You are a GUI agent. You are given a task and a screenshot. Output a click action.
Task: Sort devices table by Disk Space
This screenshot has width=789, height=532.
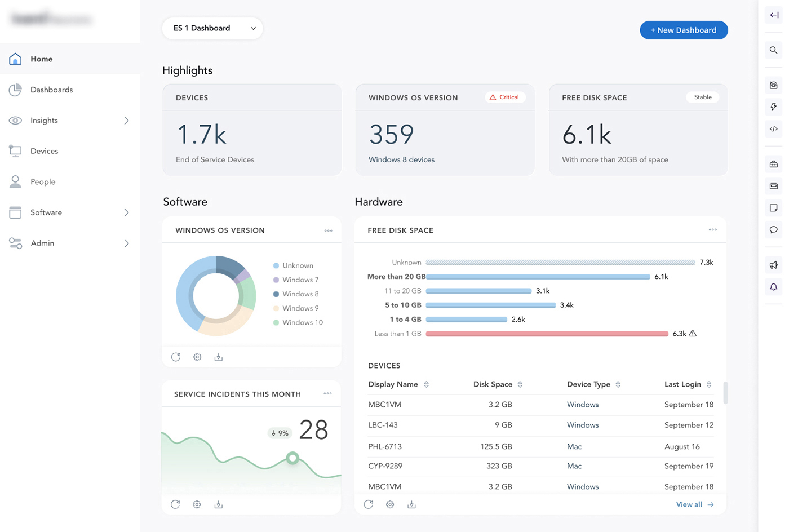coord(520,384)
